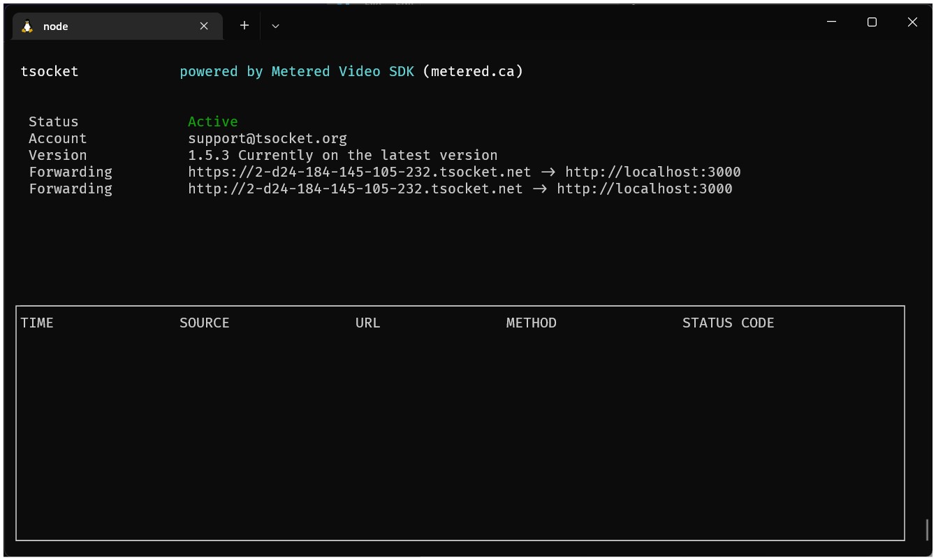Close the node tab
936x560 pixels.
pos(204,26)
